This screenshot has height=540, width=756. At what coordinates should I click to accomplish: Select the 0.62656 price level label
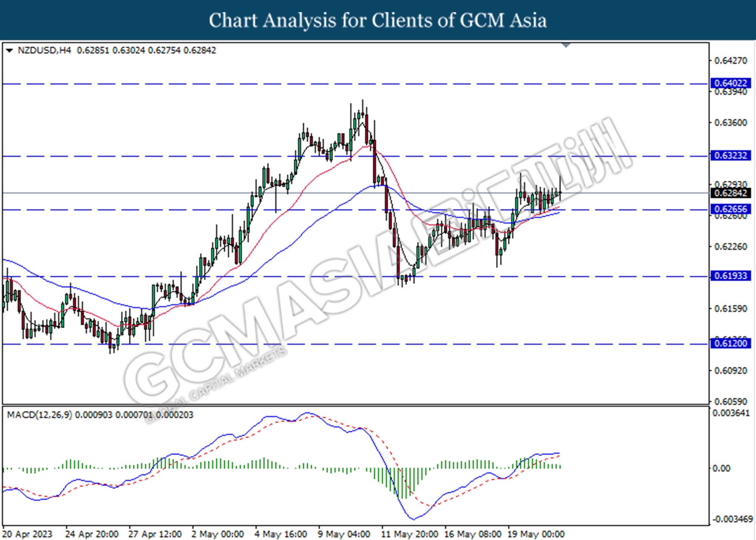[730, 209]
